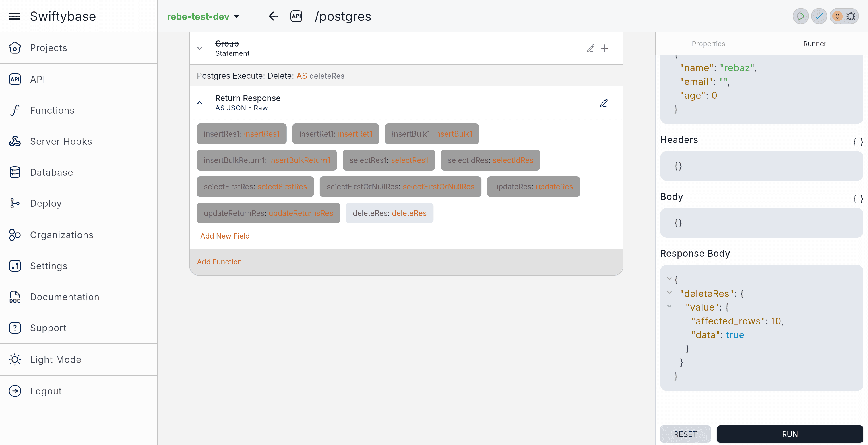
Task: Select the insertRes1 field chip
Action: click(242, 134)
